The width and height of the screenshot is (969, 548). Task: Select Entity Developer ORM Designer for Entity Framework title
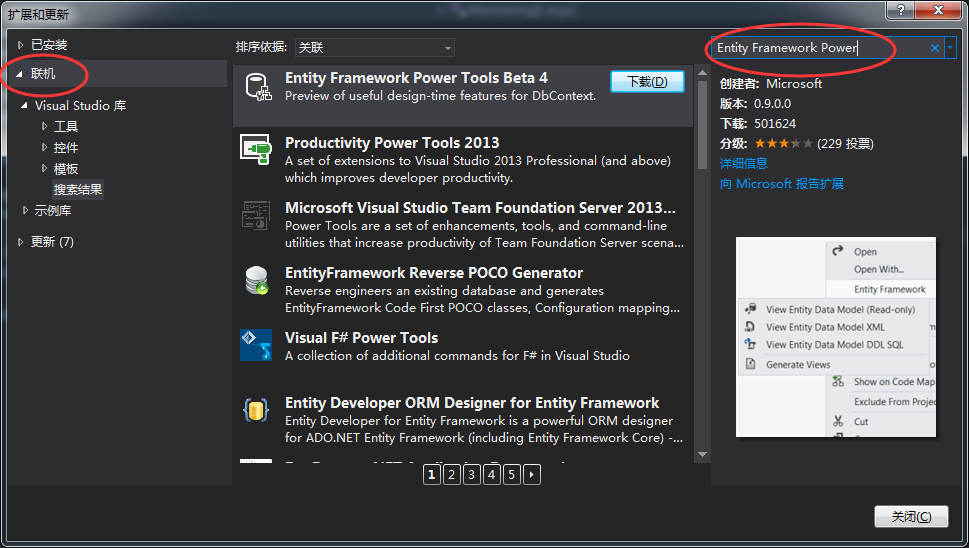coord(472,403)
